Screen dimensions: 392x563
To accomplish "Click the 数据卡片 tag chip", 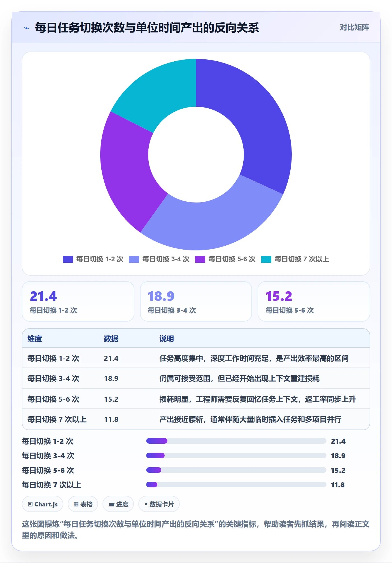I will [x=159, y=504].
